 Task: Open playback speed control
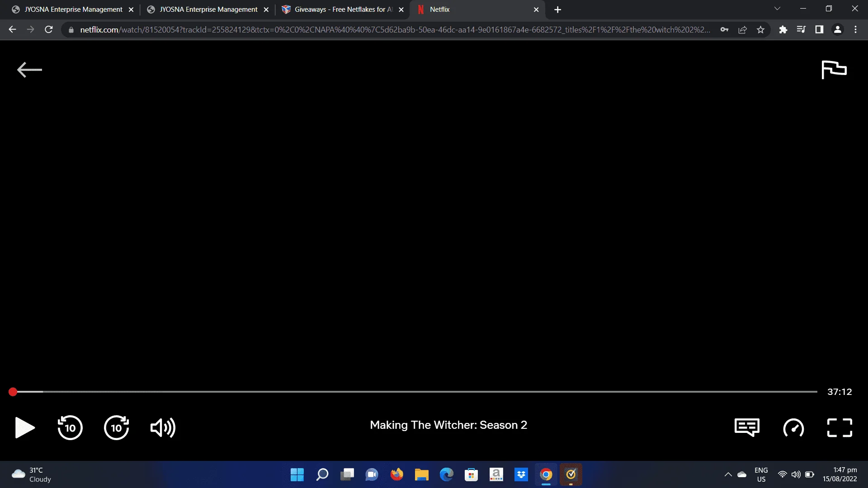(x=793, y=427)
